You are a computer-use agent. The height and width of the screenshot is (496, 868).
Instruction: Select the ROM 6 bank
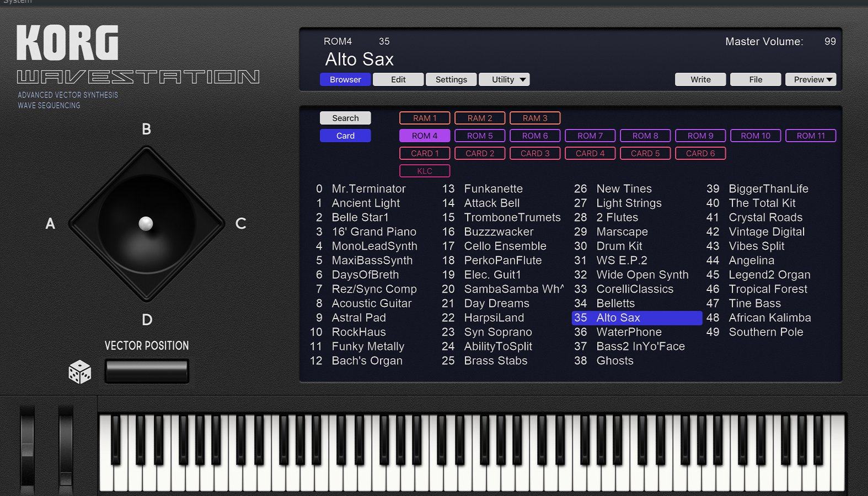coord(535,136)
